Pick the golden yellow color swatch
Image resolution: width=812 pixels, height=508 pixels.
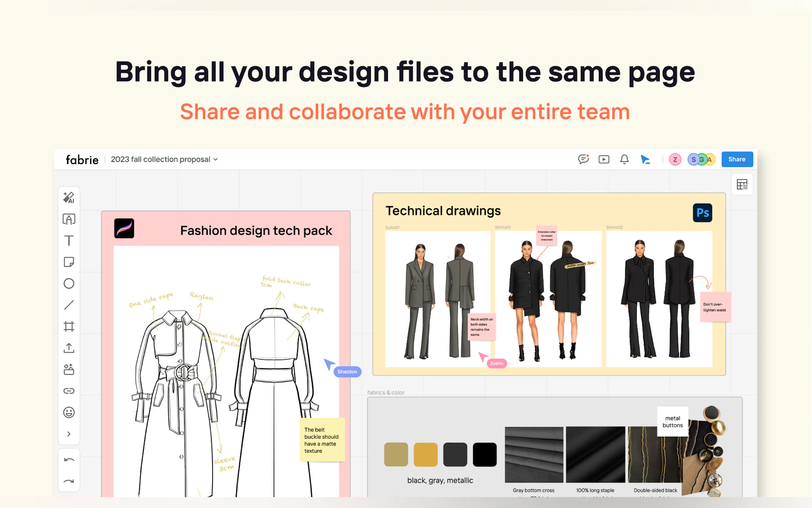click(426, 455)
